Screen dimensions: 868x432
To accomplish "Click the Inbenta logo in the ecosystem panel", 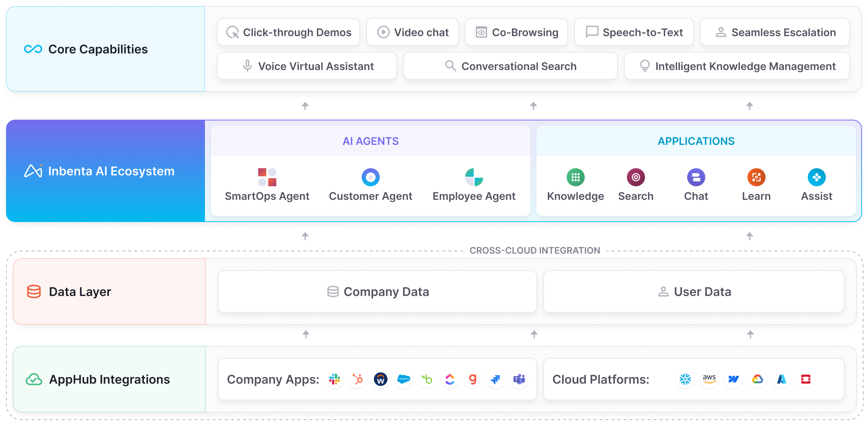I will [x=34, y=171].
